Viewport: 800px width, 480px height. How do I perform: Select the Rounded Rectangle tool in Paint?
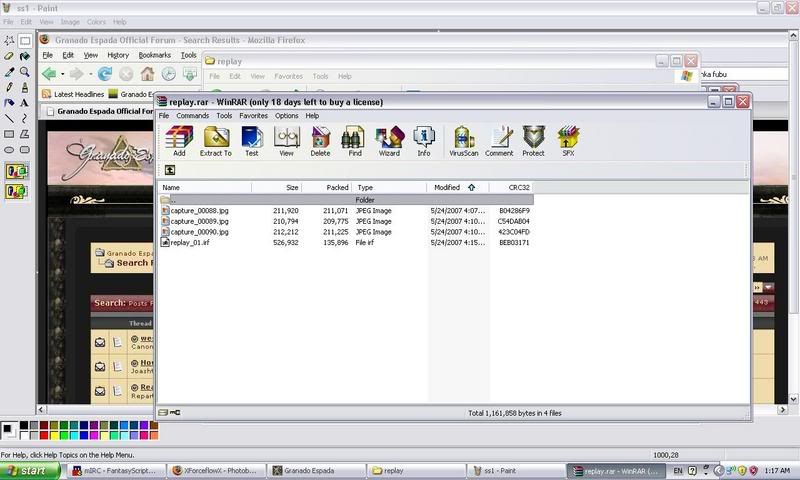click(x=24, y=150)
